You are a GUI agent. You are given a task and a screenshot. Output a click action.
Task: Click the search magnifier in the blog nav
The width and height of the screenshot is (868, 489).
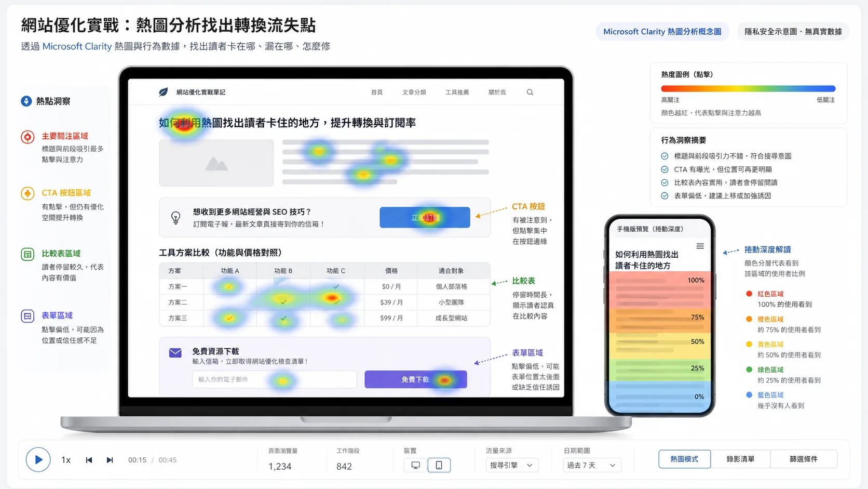[x=530, y=92]
